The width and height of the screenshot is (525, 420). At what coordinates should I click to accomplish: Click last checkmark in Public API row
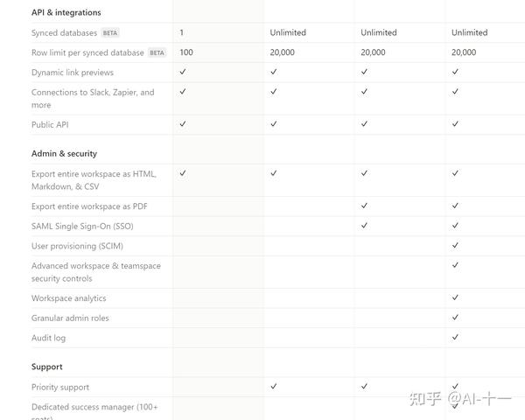tap(455, 124)
